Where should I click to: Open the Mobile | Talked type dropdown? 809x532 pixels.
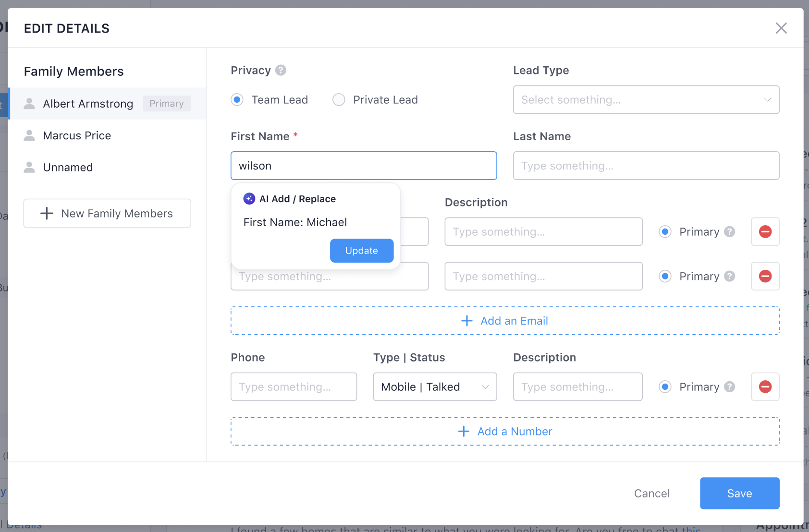tap(435, 387)
